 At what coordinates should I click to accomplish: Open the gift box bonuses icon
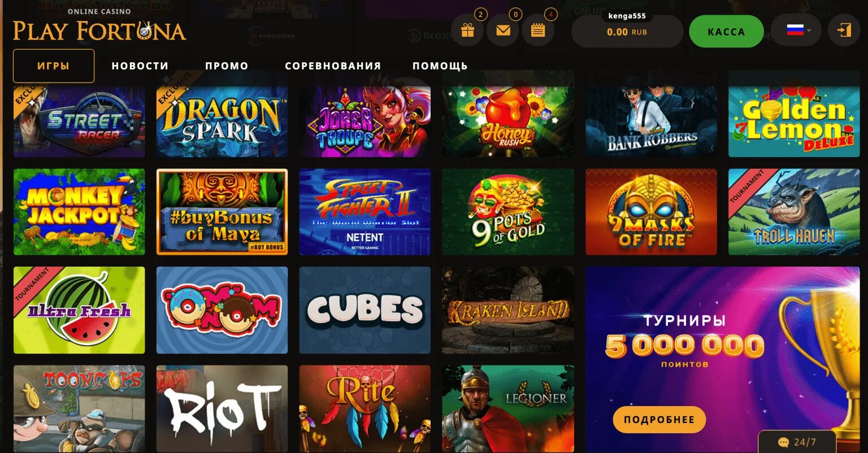tap(467, 31)
